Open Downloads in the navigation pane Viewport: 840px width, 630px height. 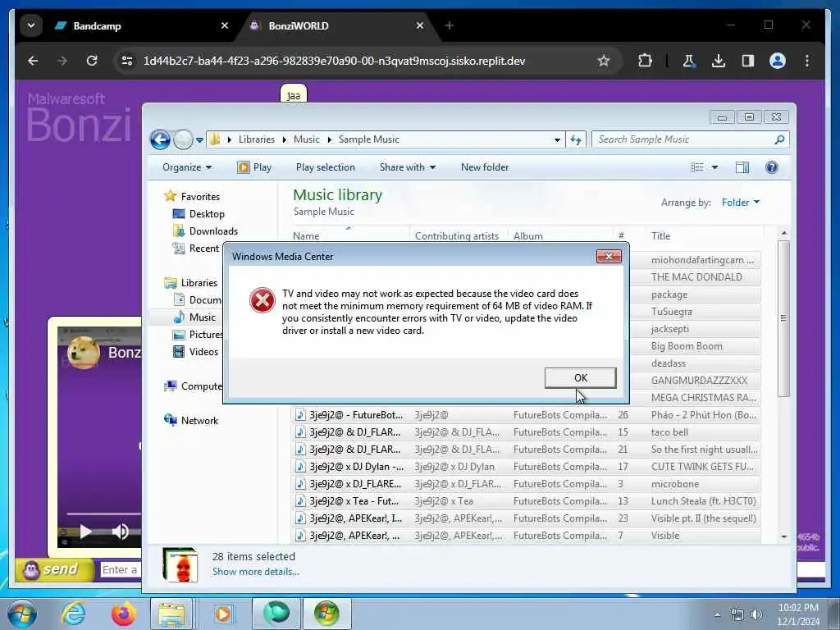point(212,231)
